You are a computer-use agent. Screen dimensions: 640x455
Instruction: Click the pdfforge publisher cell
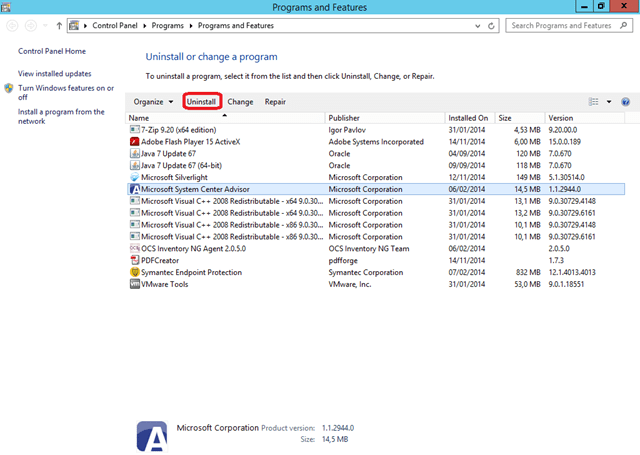tap(343, 260)
